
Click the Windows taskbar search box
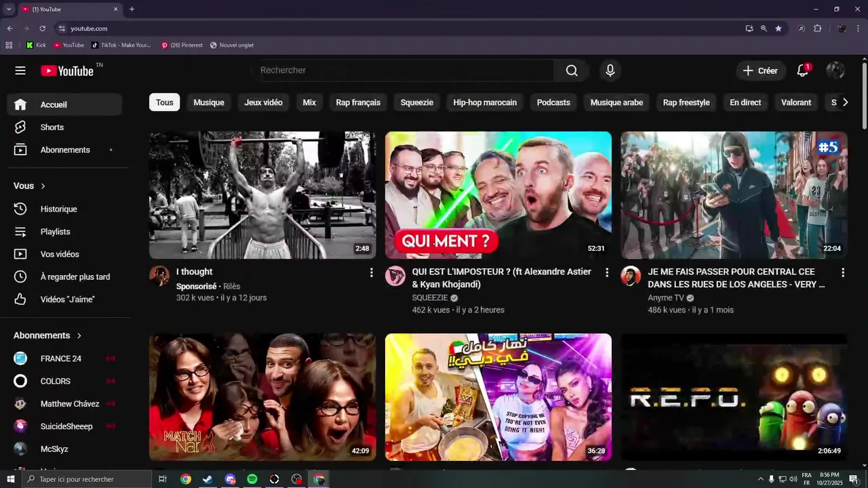coord(86,479)
